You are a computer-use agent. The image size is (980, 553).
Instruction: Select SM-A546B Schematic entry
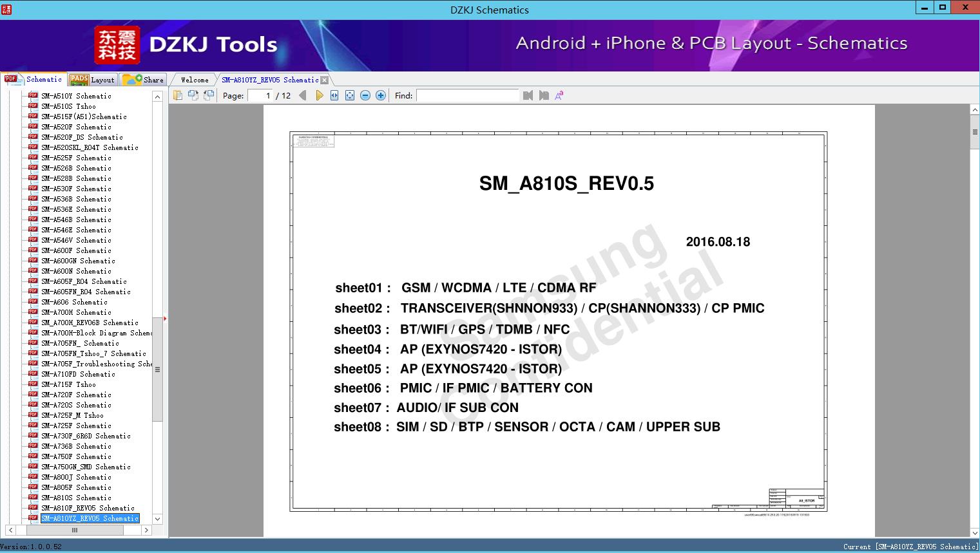(x=76, y=220)
